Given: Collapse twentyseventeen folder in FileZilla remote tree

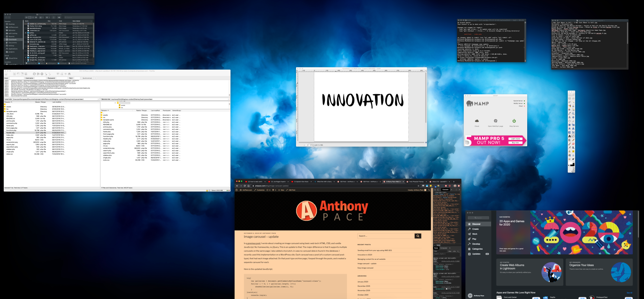Looking at the screenshot, I should pos(115,103).
